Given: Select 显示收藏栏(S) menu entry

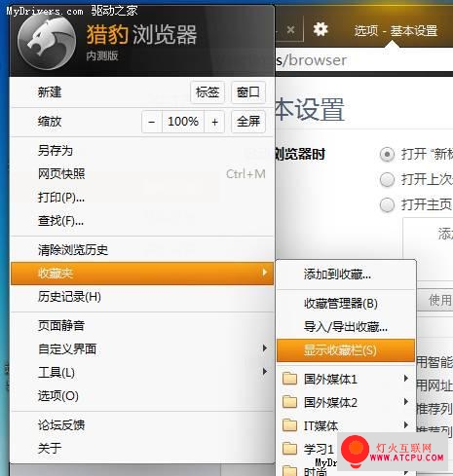Looking at the screenshot, I should click(346, 350).
